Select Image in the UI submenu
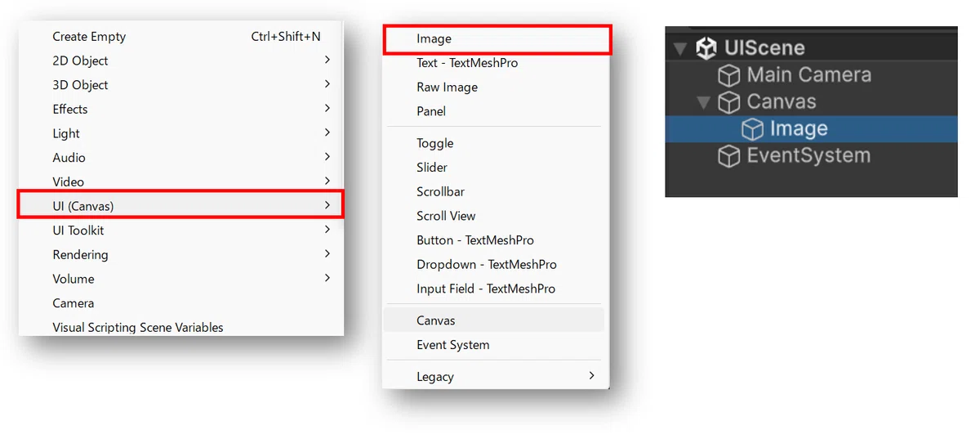This screenshot has width=980, height=439. click(x=497, y=39)
